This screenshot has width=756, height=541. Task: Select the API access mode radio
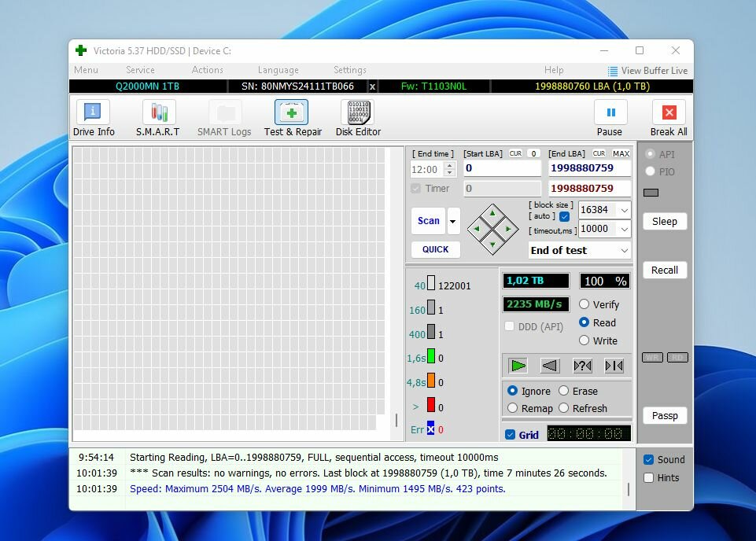click(x=650, y=154)
